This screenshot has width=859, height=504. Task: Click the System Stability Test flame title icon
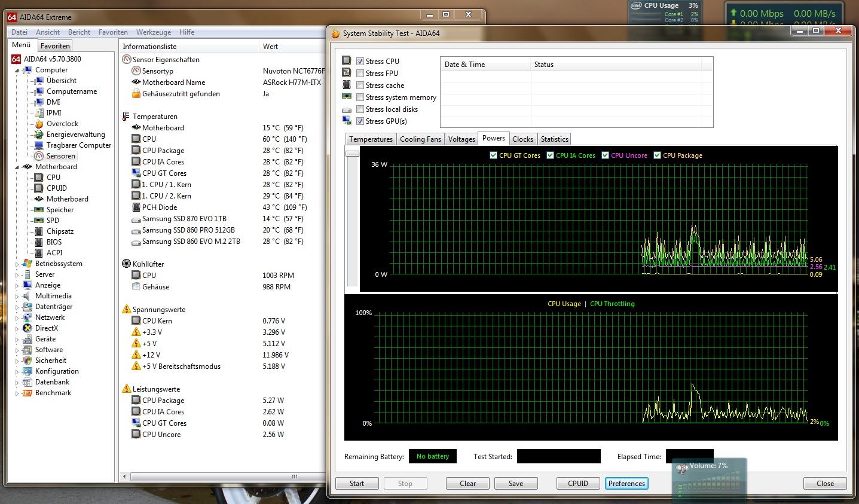pos(336,33)
